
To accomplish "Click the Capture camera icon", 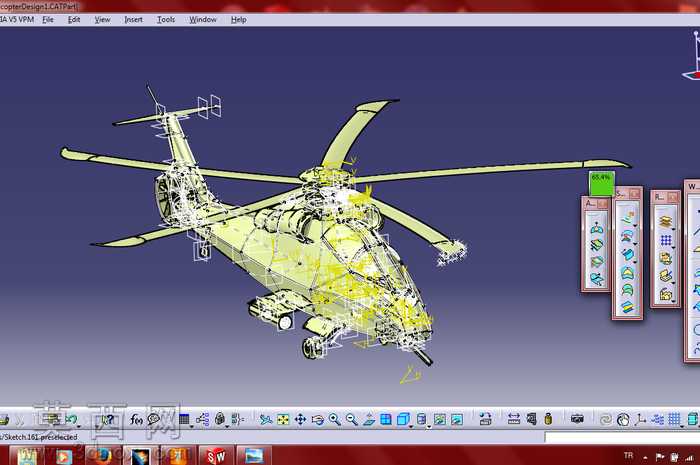I will point(577,419).
